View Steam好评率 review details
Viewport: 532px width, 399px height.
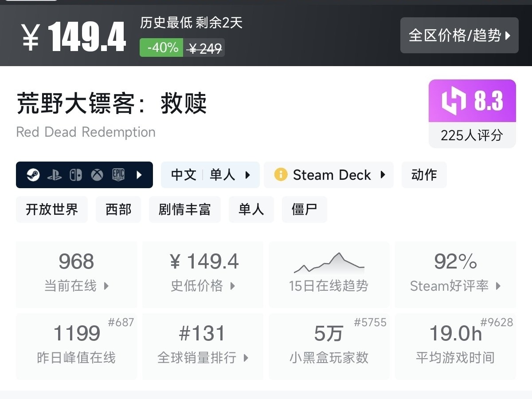455,274
